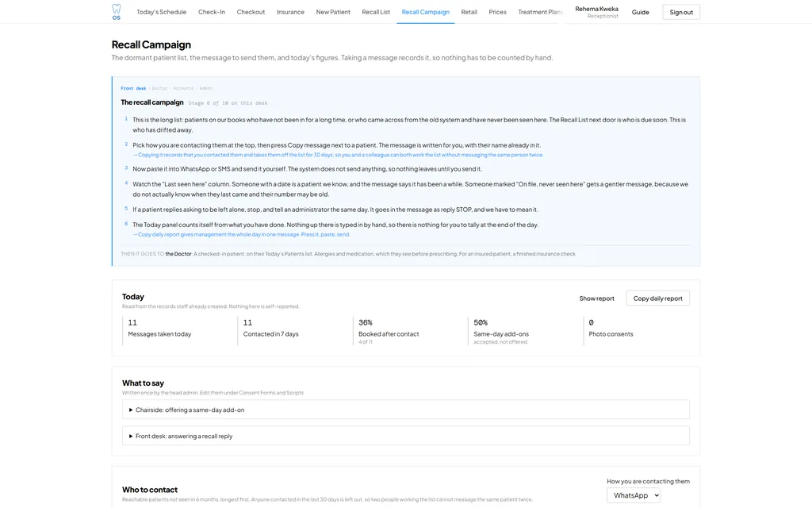Go to the Retail tab
Screen dimensions: 812x508
pyautogui.click(x=469, y=12)
